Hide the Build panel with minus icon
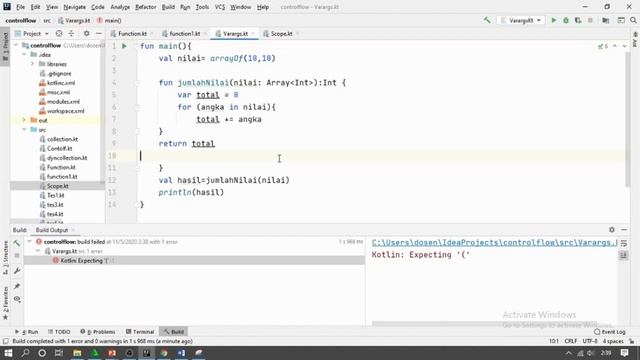This screenshot has width=640, height=360. coord(624,230)
